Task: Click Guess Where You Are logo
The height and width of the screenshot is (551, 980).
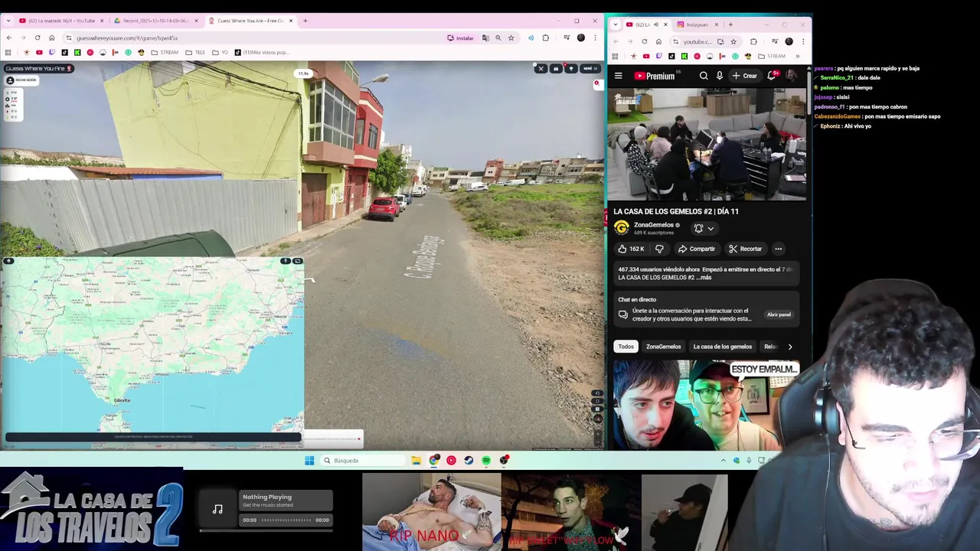Action: point(38,68)
